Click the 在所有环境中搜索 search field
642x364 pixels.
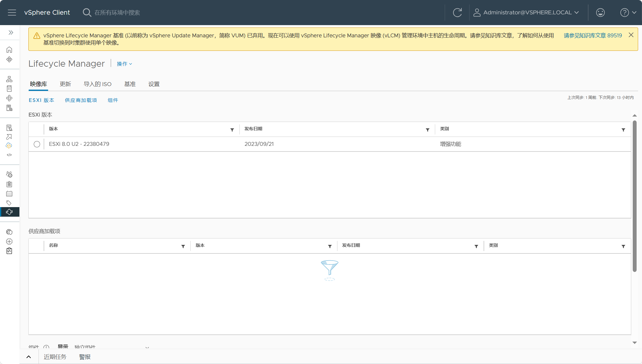point(117,13)
